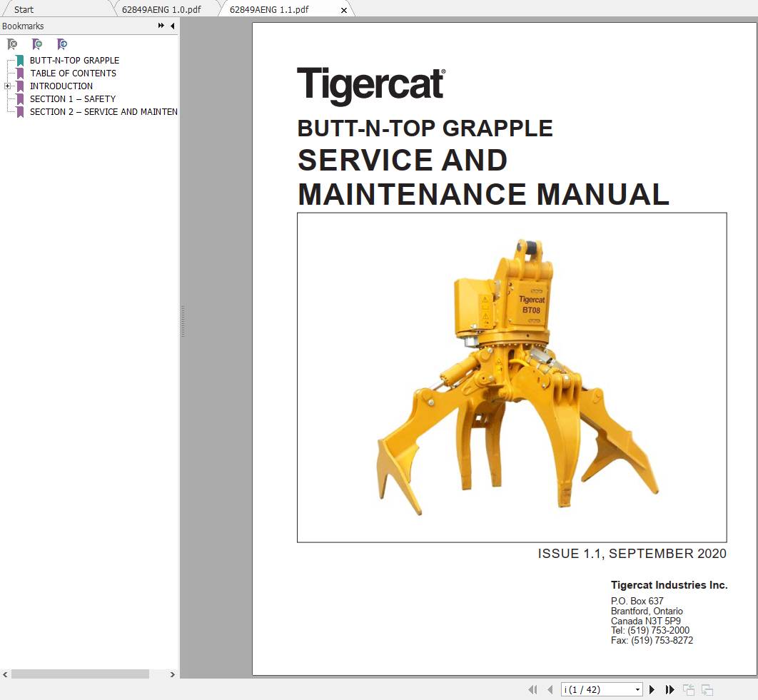Expand the INTRODUCTION bookmark tree
Image resolution: width=758 pixels, height=700 pixels.
(x=7, y=86)
